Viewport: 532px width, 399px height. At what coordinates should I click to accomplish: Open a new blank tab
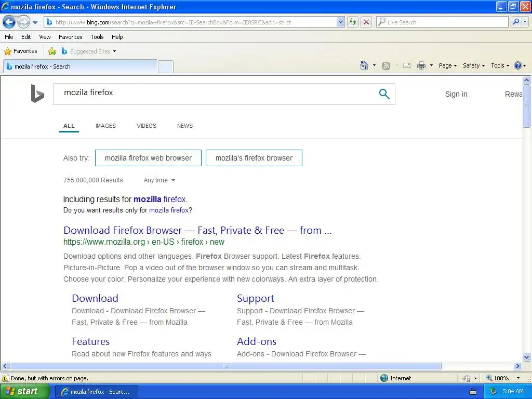tap(166, 66)
